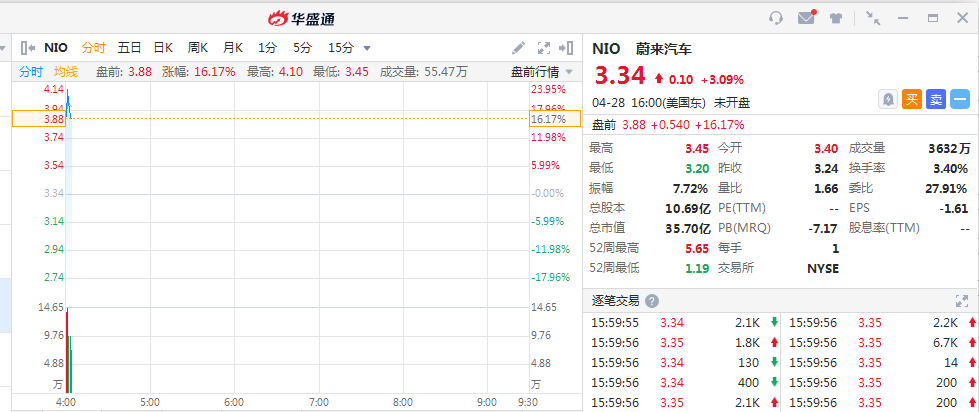
Task: Switch to 周K chart tab
Action: coord(198,48)
